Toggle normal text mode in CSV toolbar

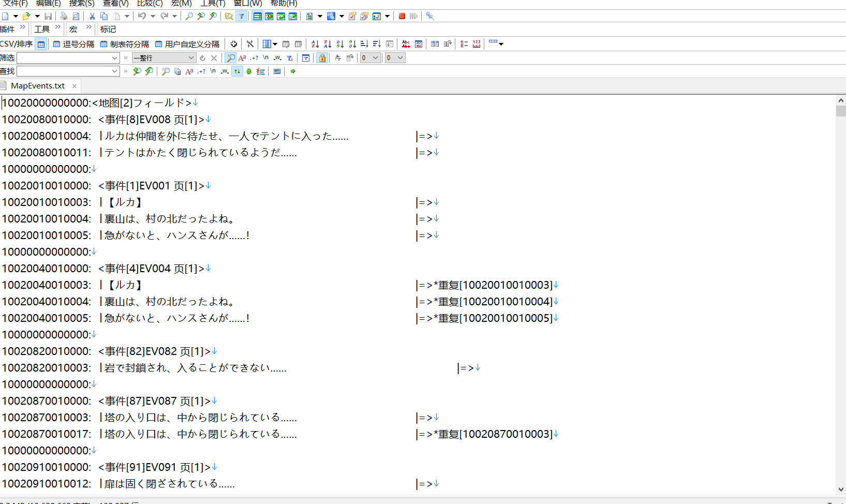tap(41, 44)
